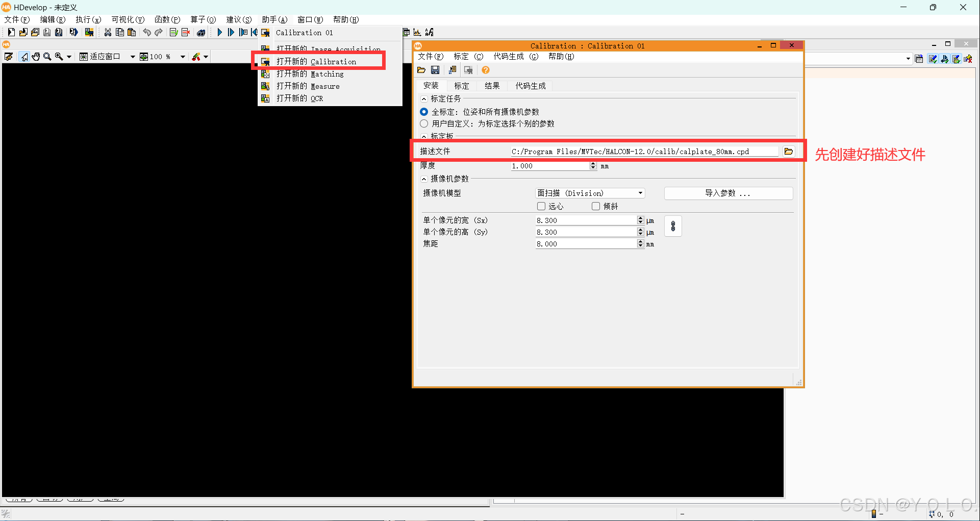Click the Sx pixel width stepper arrows
This screenshot has height=521, width=980.
tap(641, 220)
